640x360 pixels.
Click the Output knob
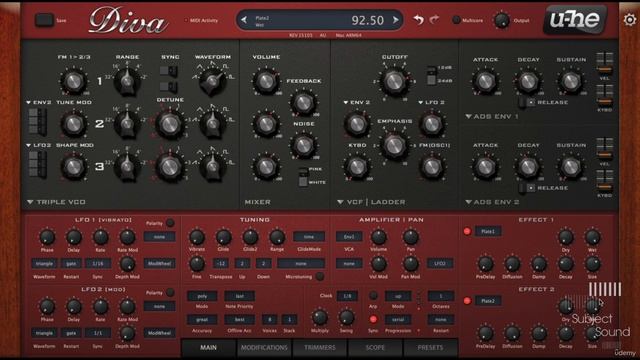pos(501,20)
